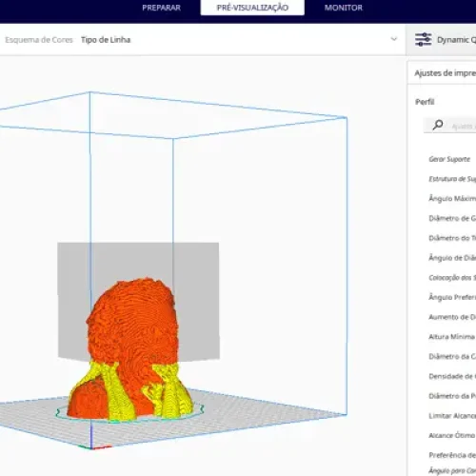Click the Ângulo Máximo setting row
The height and width of the screenshot is (476, 476).
(452, 199)
